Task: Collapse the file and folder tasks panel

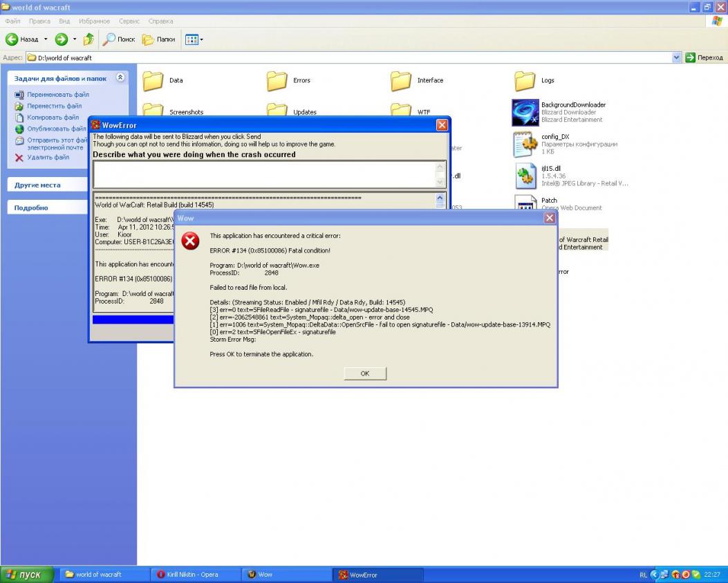Action: coord(120,78)
